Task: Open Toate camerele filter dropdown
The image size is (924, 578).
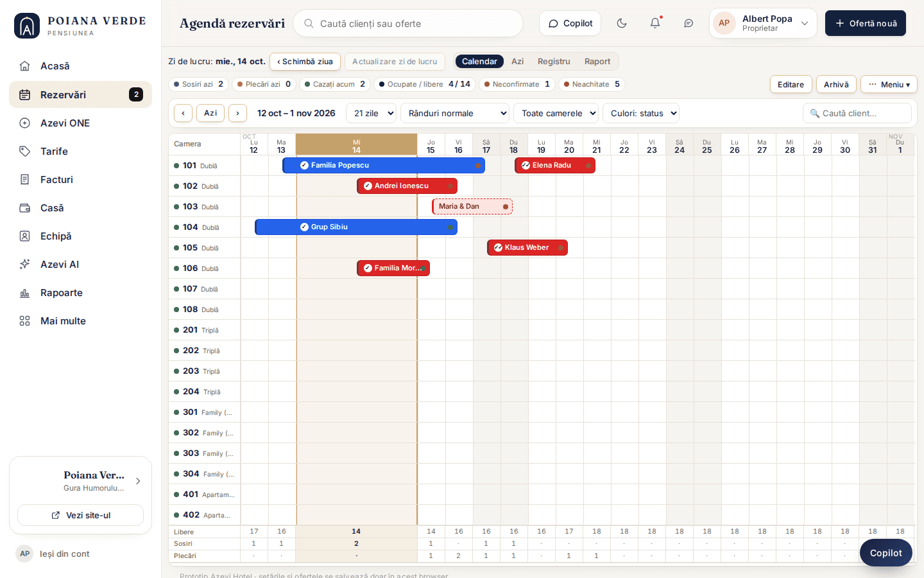Action: pos(556,113)
